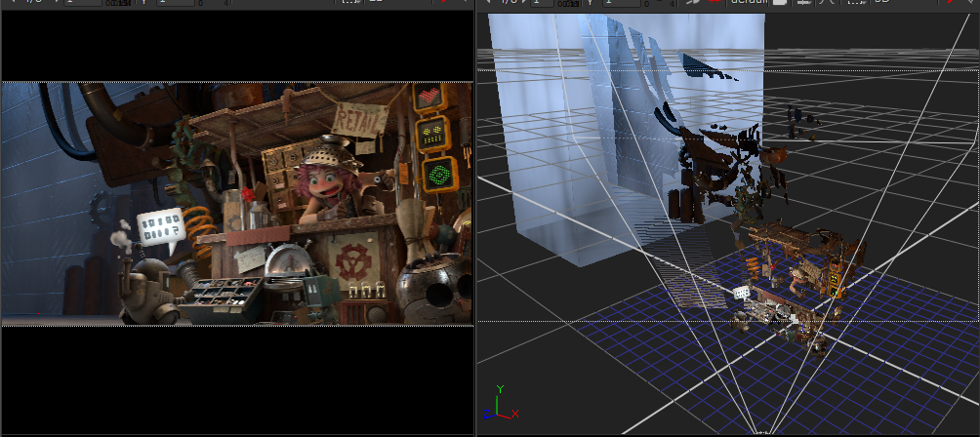Click the green LED sign in the 2D viewer
This screenshot has width=980, height=437.
(440, 173)
